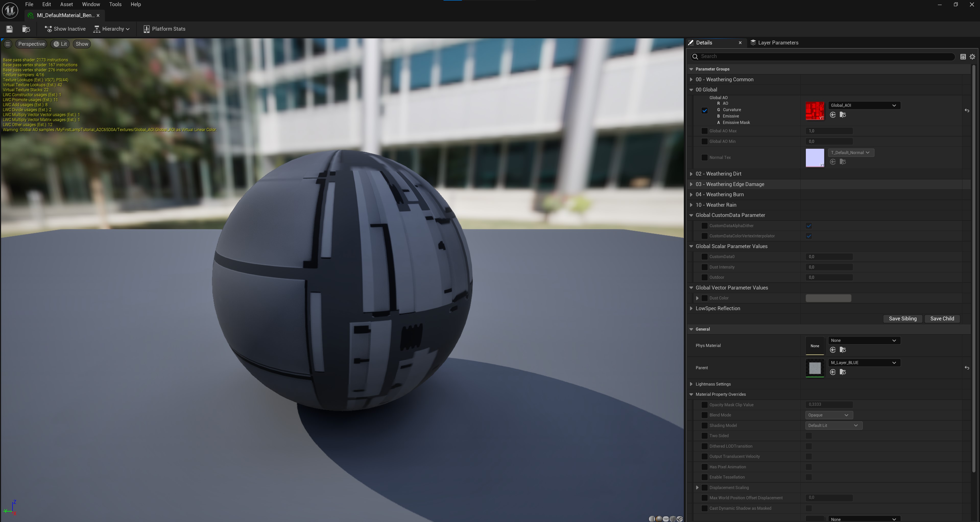Viewport: 980px width, 522px height.
Task: Set preview mesh to sphere shape
Action: click(659, 519)
